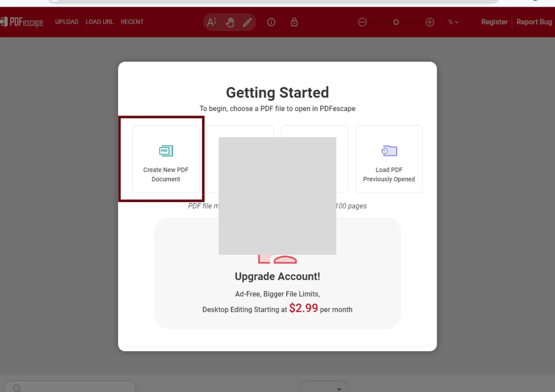
Task: Open the RECENT menu item
Action: [x=132, y=22]
